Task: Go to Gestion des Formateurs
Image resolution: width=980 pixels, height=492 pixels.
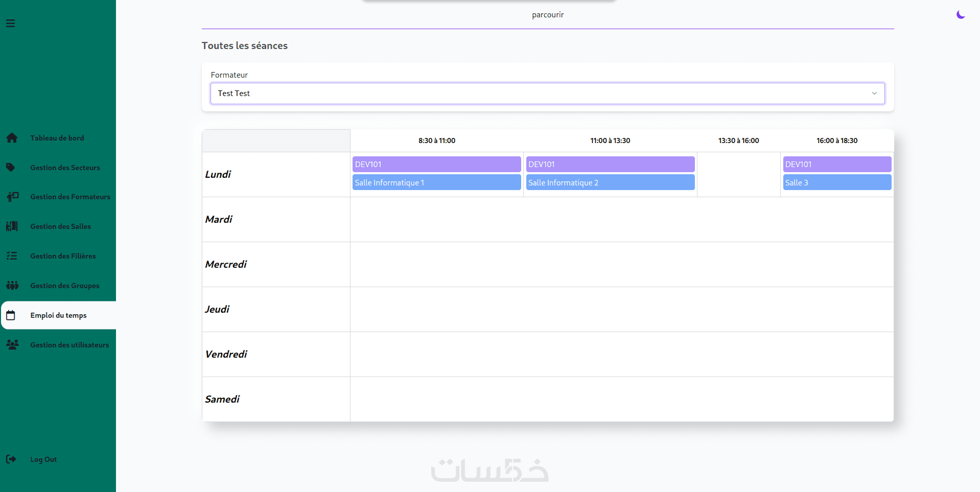Action: point(70,197)
